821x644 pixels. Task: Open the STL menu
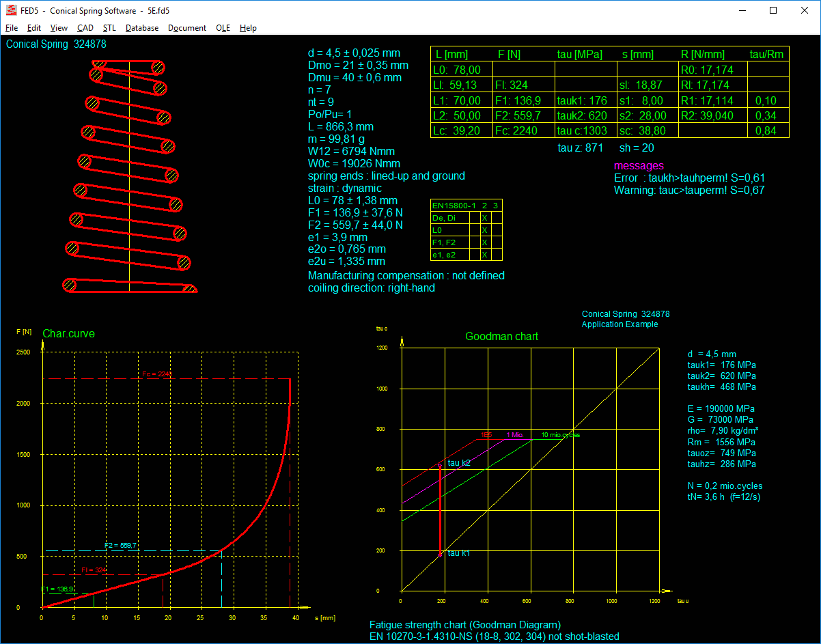point(109,28)
